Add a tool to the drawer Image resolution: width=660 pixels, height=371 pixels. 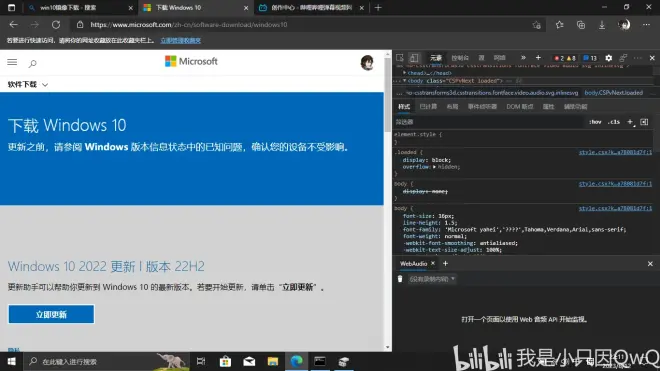coord(445,264)
